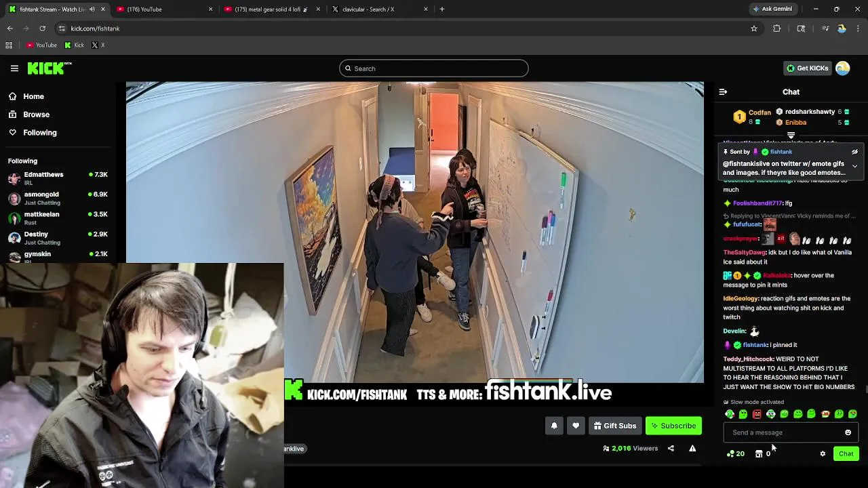Click the KICK logo
Image resolution: width=868 pixels, height=488 pixels.
[50, 68]
